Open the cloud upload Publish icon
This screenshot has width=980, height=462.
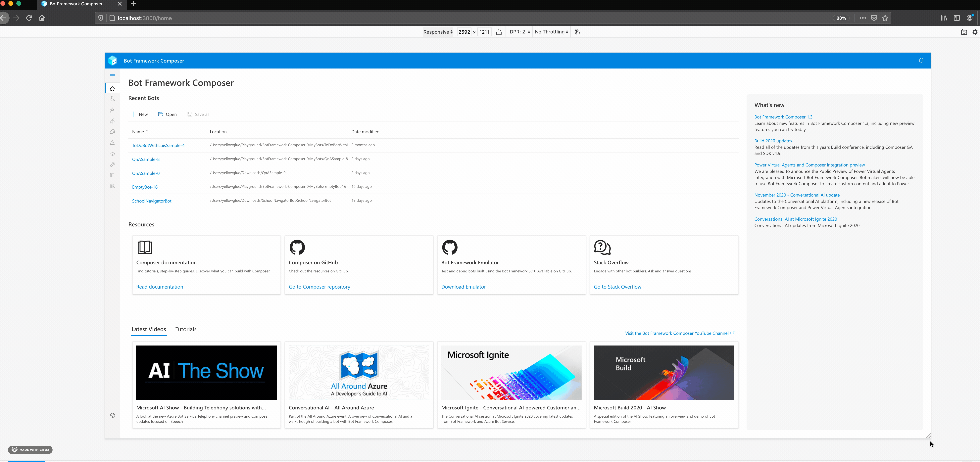(112, 154)
